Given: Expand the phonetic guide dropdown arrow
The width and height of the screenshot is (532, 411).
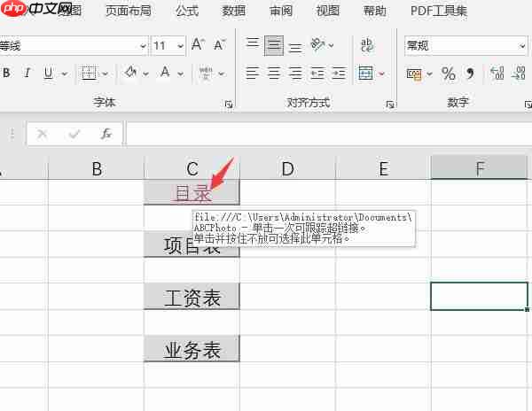Looking at the screenshot, I should [221, 74].
